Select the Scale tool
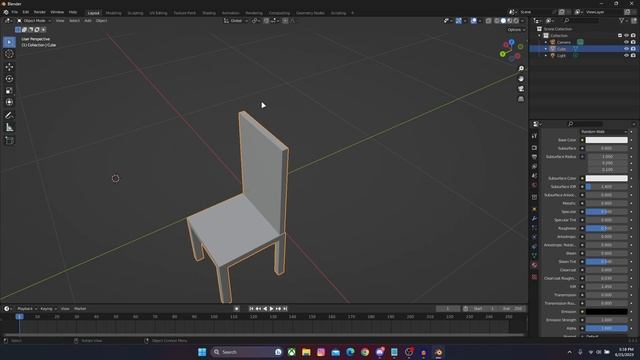This screenshot has width=640, height=360. point(9,90)
